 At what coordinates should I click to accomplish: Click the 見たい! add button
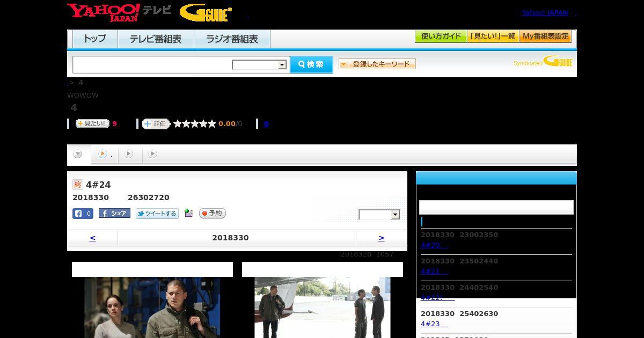[92, 123]
